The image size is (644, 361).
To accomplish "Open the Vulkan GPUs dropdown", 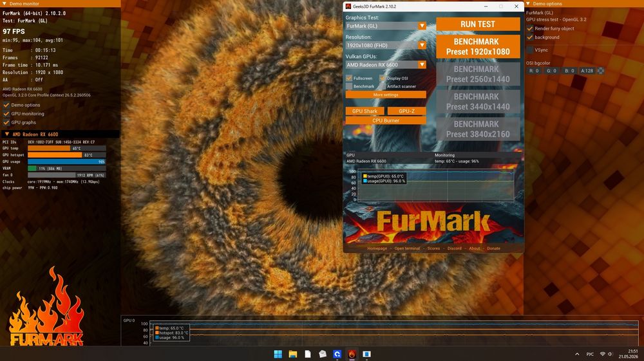I will click(x=386, y=64).
